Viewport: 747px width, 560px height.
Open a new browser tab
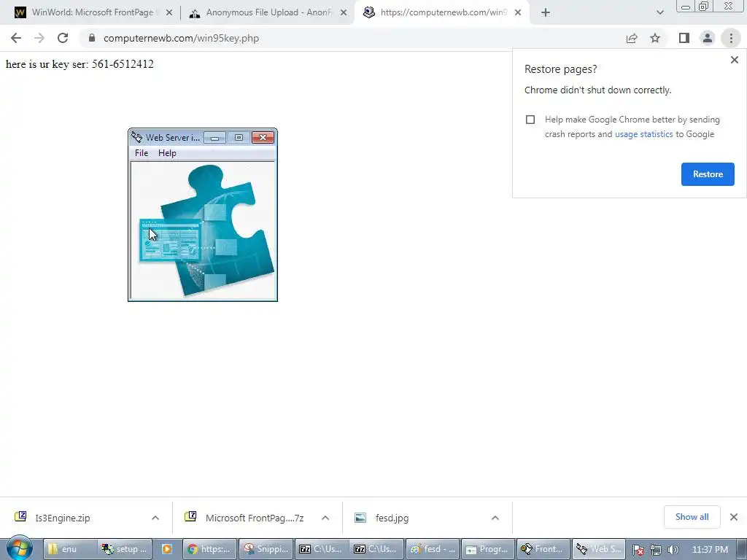(546, 13)
